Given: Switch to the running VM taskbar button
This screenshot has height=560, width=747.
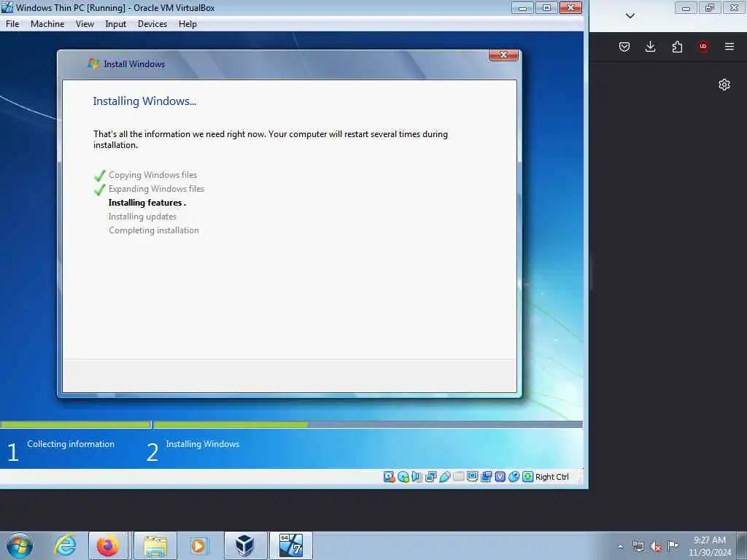Looking at the screenshot, I should point(290,545).
